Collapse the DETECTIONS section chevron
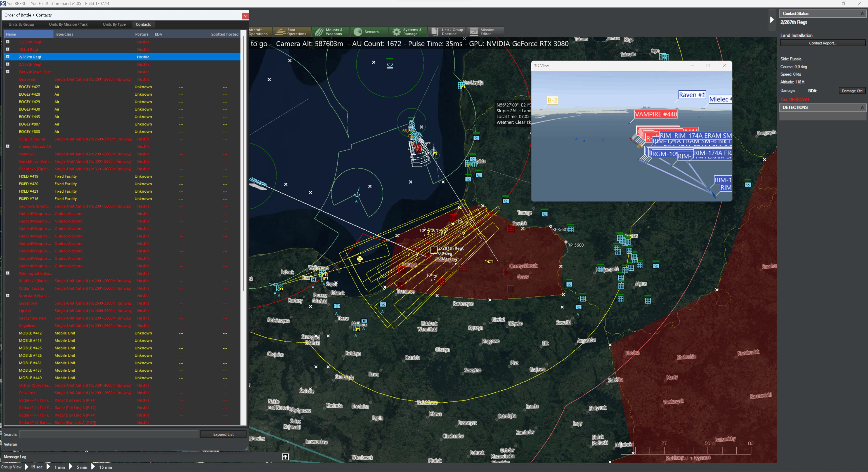This screenshot has width=868, height=472. tap(862, 107)
